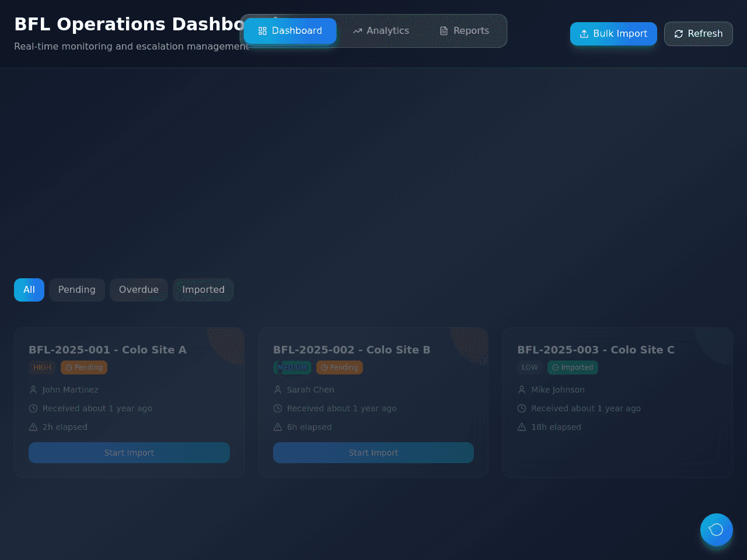
Task: Select the All filter chip
Action: point(29,290)
